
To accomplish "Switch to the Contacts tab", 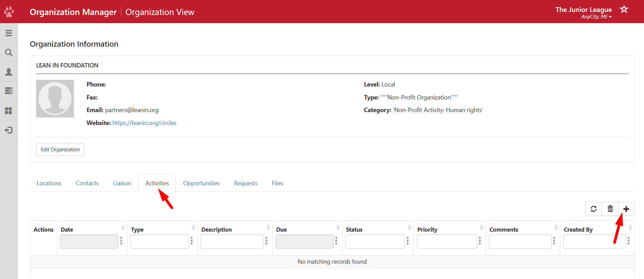I will (x=87, y=183).
